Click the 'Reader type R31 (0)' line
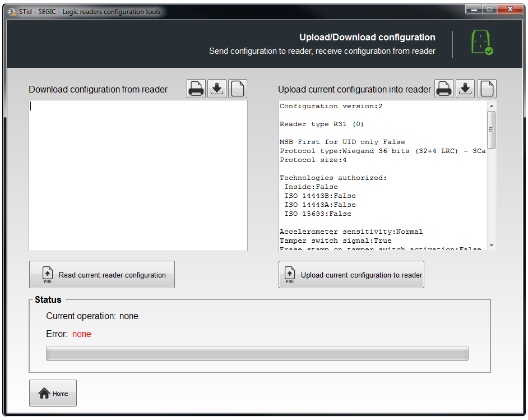 click(322, 124)
